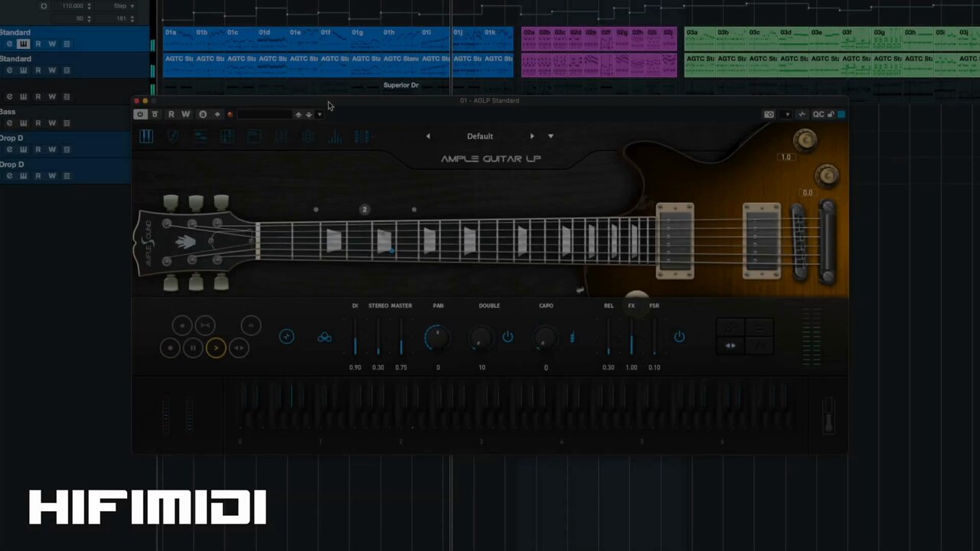Go to the previous preset before Default

[428, 136]
